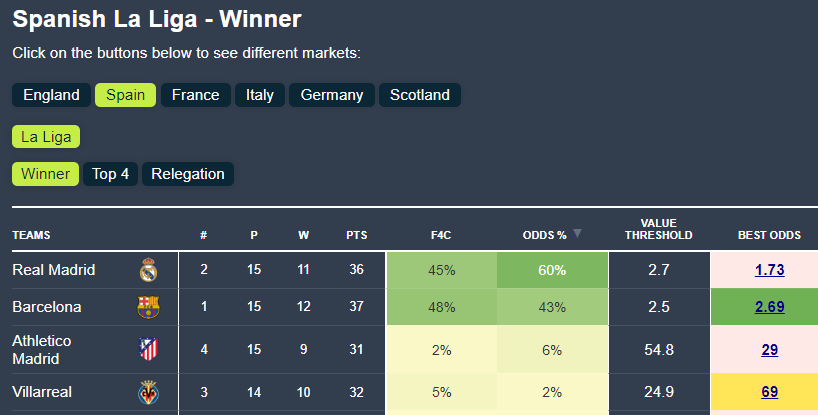Screen dimensions: 818x415
Task: Select the La Liga league button
Action: pyautogui.click(x=46, y=136)
